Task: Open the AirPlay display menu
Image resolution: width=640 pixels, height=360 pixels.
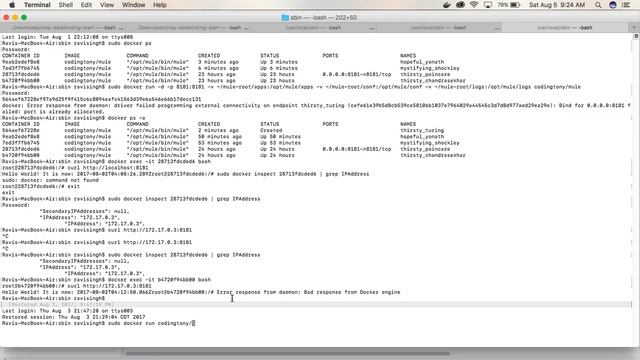Action: (487, 5)
